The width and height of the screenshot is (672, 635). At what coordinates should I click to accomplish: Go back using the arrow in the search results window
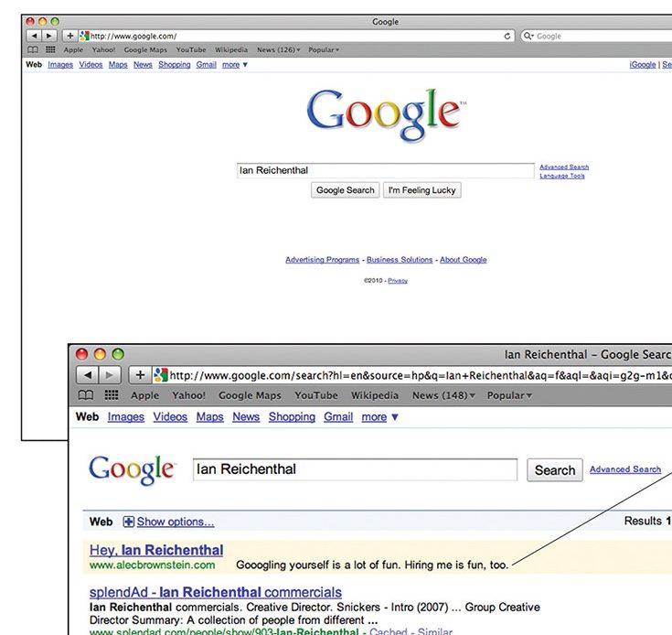click(88, 375)
